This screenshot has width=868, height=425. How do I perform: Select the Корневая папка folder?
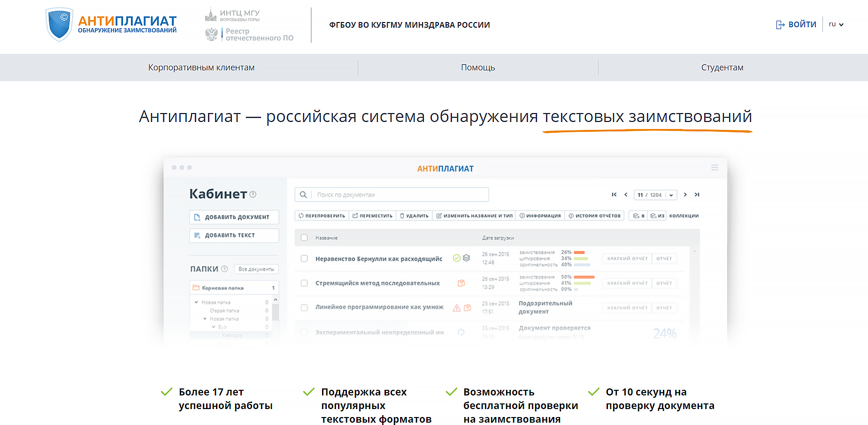pos(234,288)
